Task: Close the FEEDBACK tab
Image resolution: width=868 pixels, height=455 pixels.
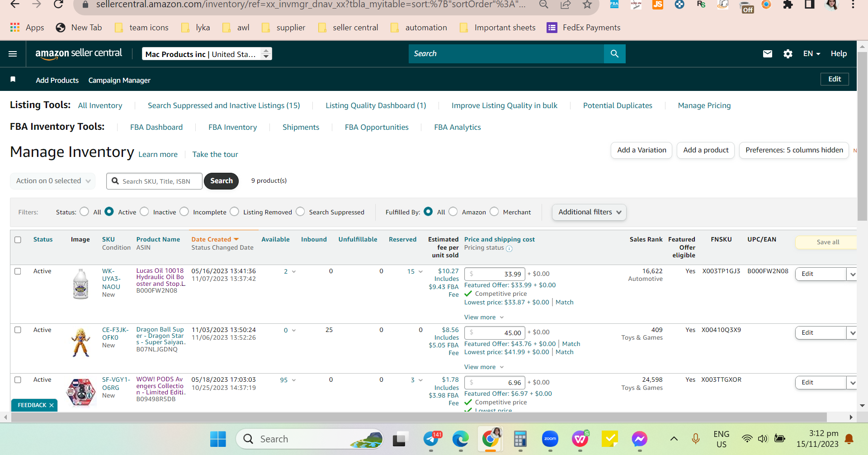Action: click(x=52, y=405)
